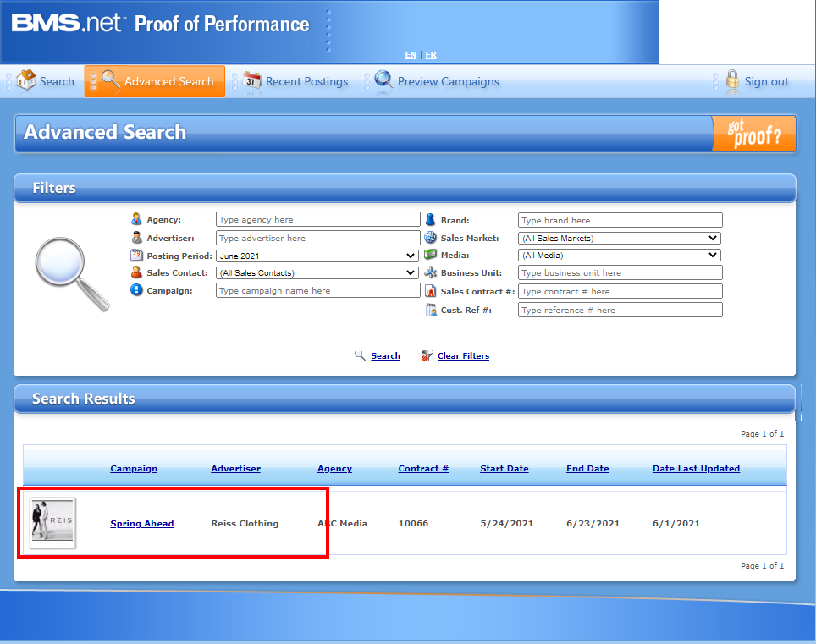This screenshot has height=644, width=816.
Task: Click the Agency text input field
Action: [x=317, y=220]
